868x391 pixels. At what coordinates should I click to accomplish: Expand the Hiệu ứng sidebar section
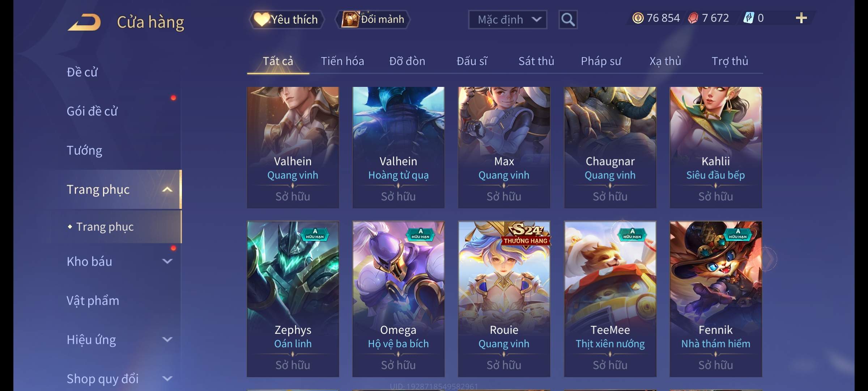pyautogui.click(x=167, y=340)
